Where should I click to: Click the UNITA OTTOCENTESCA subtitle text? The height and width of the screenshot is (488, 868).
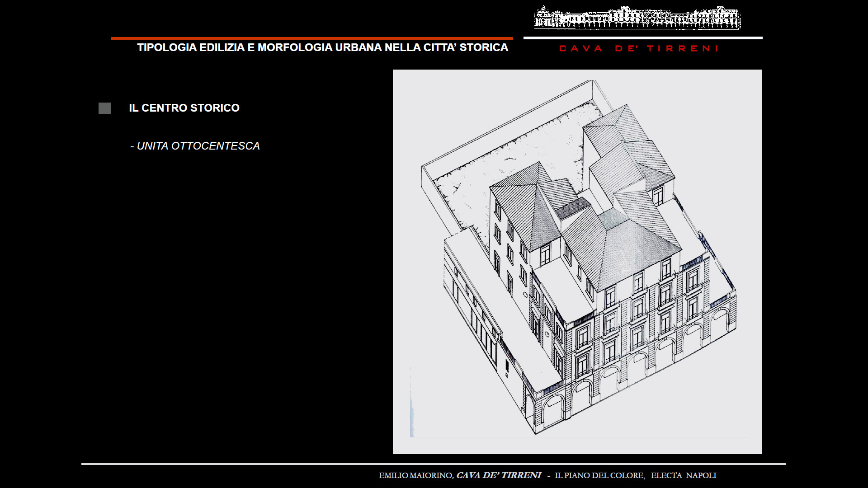coord(195,146)
